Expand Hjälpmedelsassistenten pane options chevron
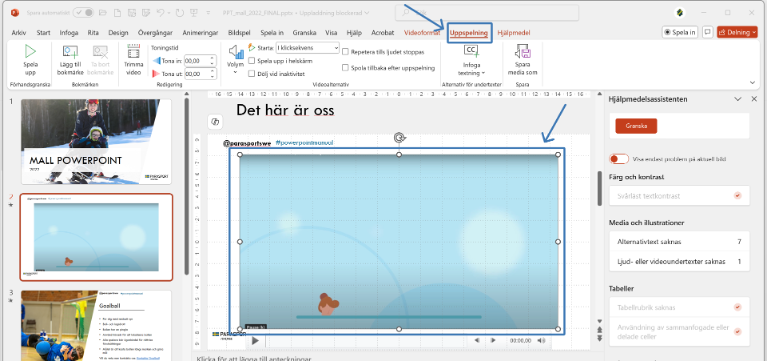This screenshot has width=768, height=362. coord(738,99)
